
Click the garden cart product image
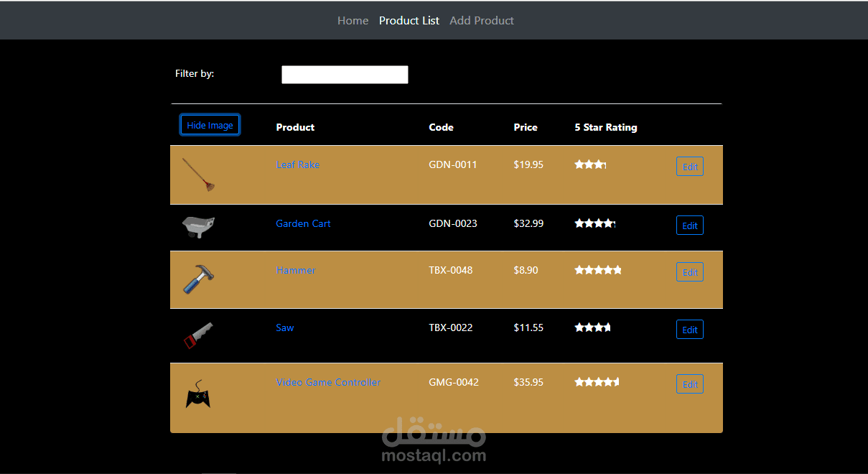click(198, 226)
